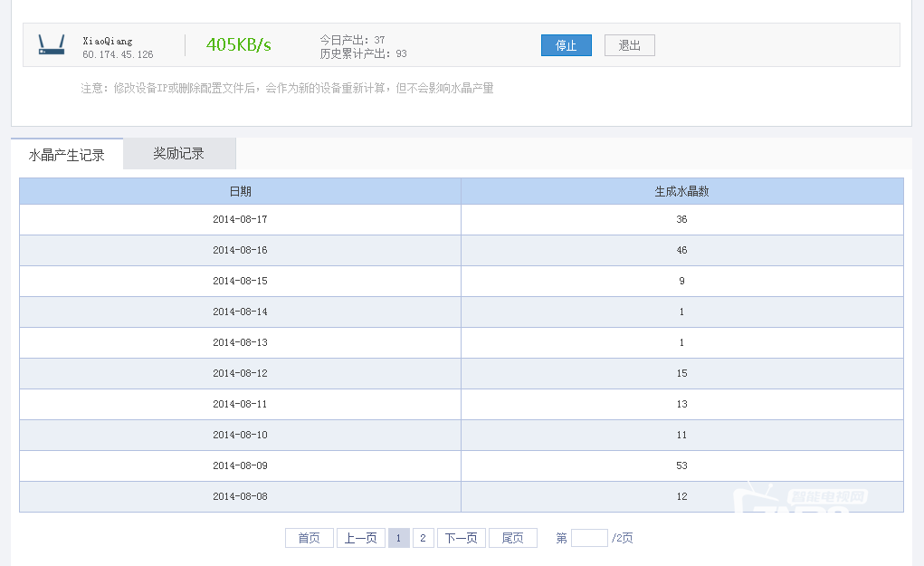Image resolution: width=924 pixels, height=566 pixels.
Task: Select page 1 in pagination
Action: pyautogui.click(x=398, y=538)
